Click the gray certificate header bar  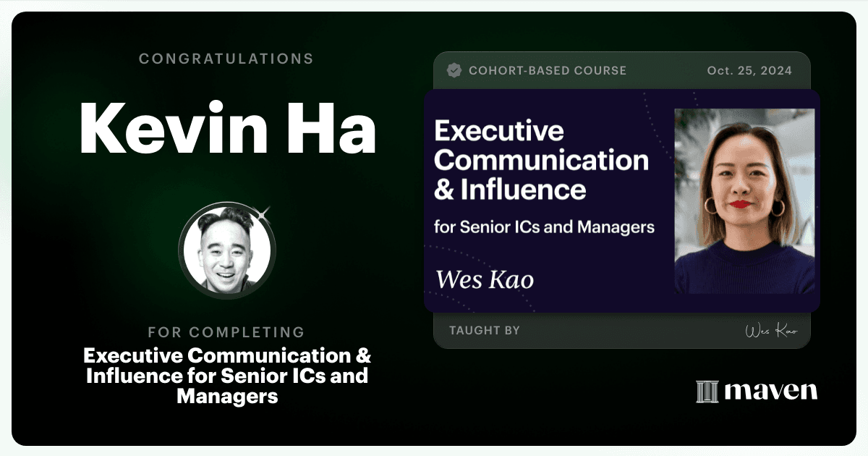pyautogui.click(x=621, y=70)
